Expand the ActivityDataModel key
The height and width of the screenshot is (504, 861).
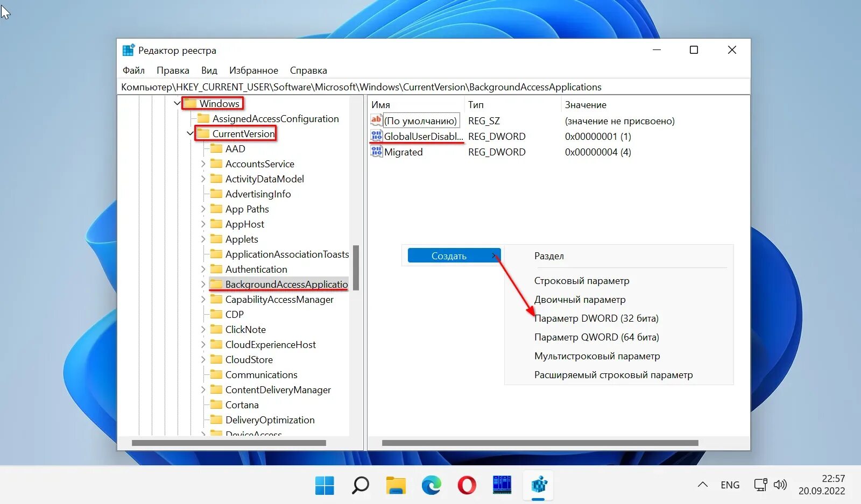[x=203, y=179]
